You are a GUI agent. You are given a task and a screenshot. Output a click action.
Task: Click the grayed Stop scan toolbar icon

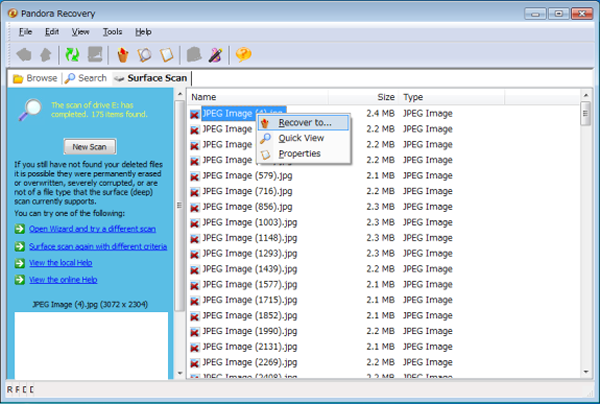click(95, 55)
